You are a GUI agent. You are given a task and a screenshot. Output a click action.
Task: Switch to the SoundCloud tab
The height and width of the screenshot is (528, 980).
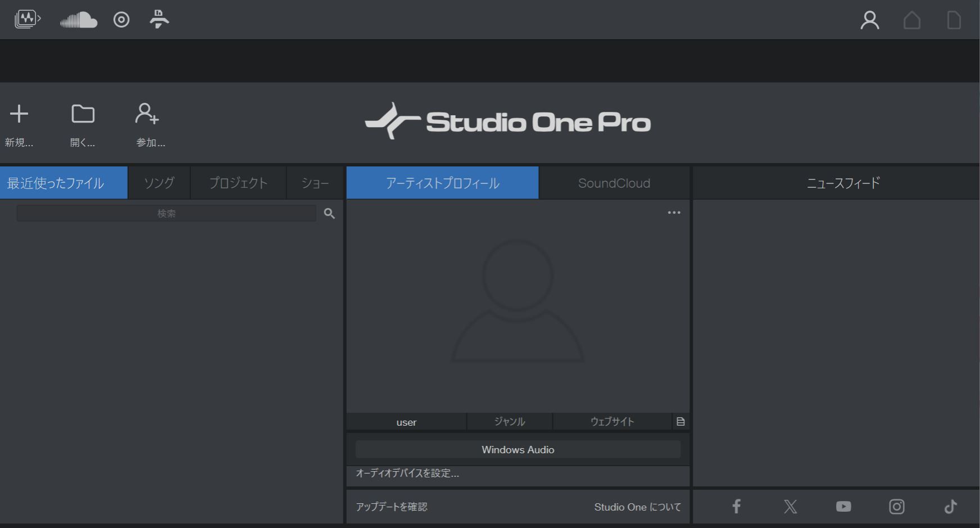[614, 183]
